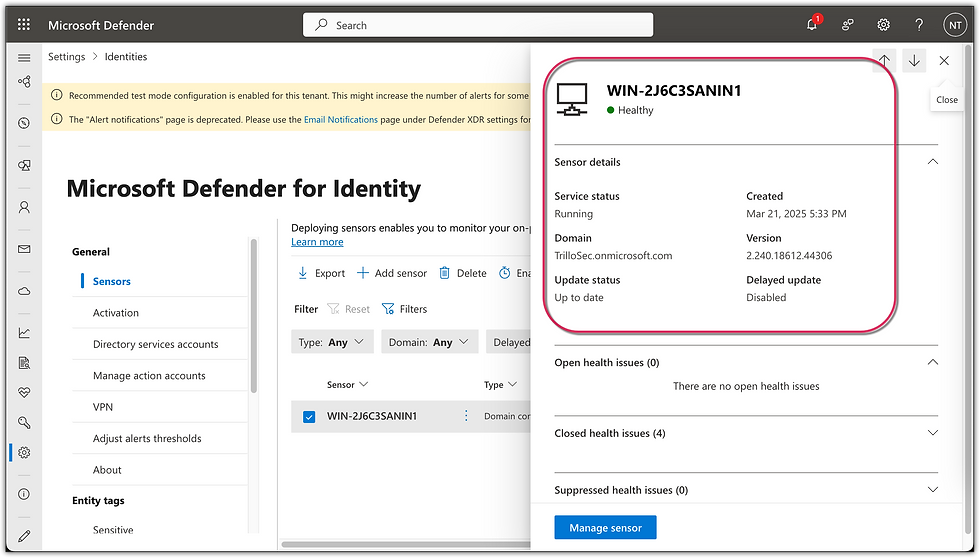This screenshot has width=980, height=558.
Task: Follow the Learn more link
Action: coord(317,242)
